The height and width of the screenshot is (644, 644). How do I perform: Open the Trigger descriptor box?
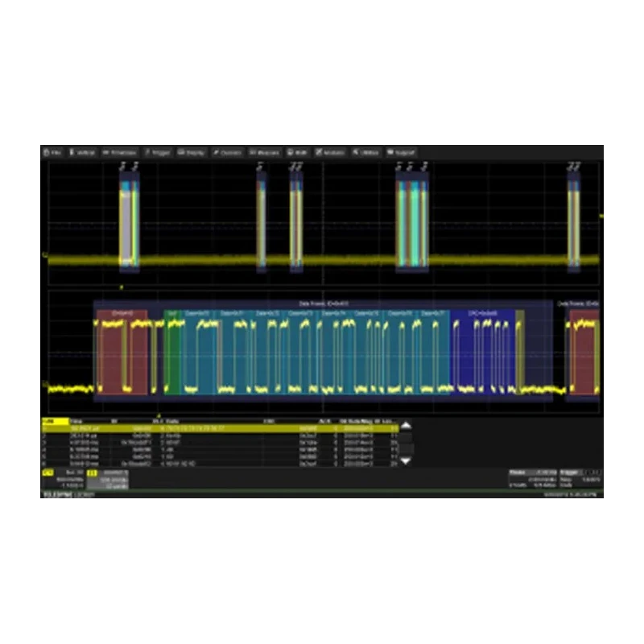pyautogui.click(x=580, y=479)
